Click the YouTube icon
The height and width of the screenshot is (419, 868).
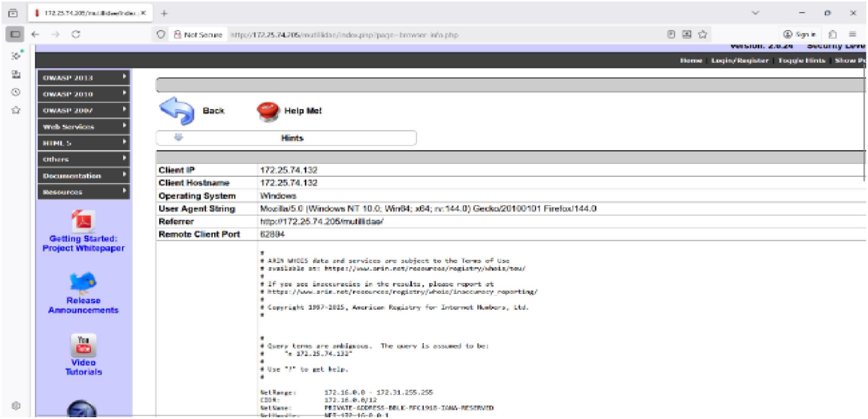[83, 345]
